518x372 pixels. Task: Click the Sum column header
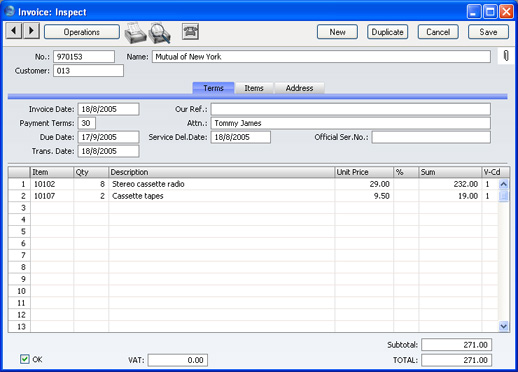pyautogui.click(x=450, y=172)
